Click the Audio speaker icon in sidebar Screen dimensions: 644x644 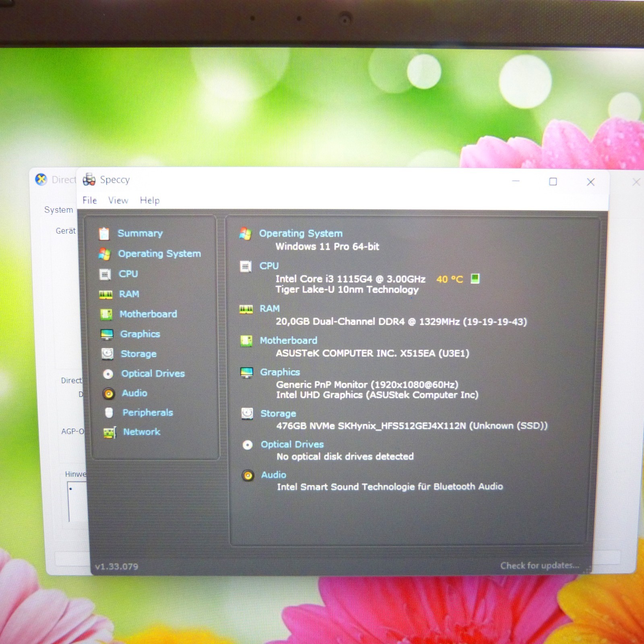108,393
